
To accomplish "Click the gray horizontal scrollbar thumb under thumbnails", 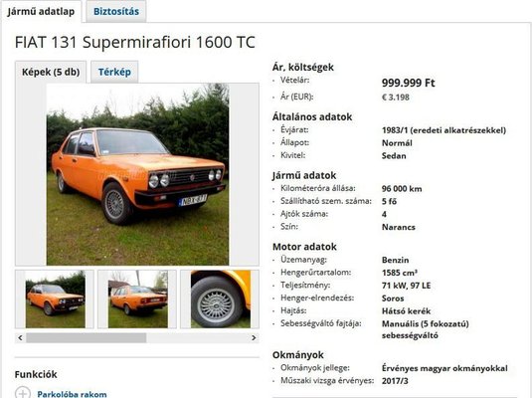I will click(87, 338).
